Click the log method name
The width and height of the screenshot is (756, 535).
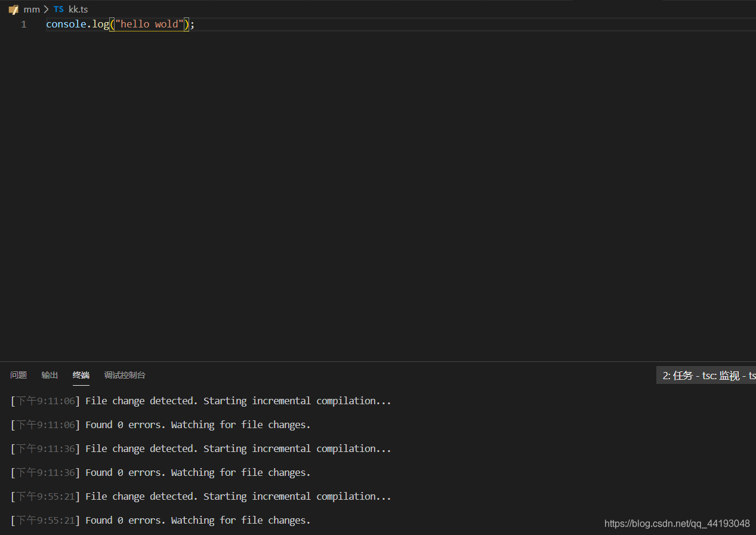[100, 24]
